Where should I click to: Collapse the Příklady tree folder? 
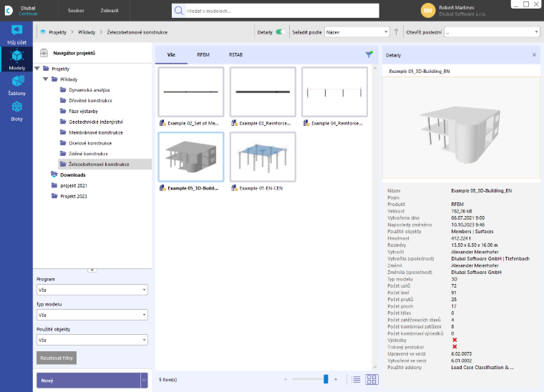45,79
